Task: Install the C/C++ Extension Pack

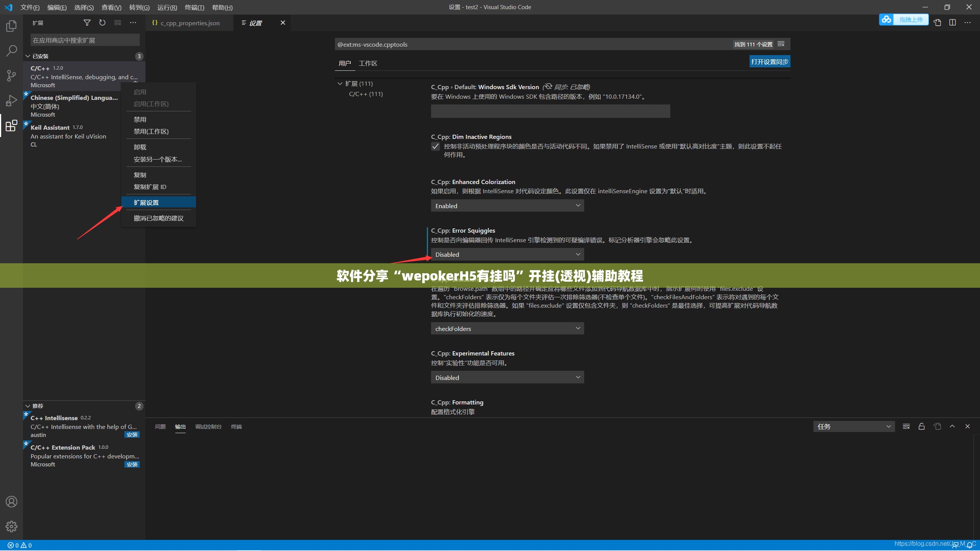Action: 132,465
